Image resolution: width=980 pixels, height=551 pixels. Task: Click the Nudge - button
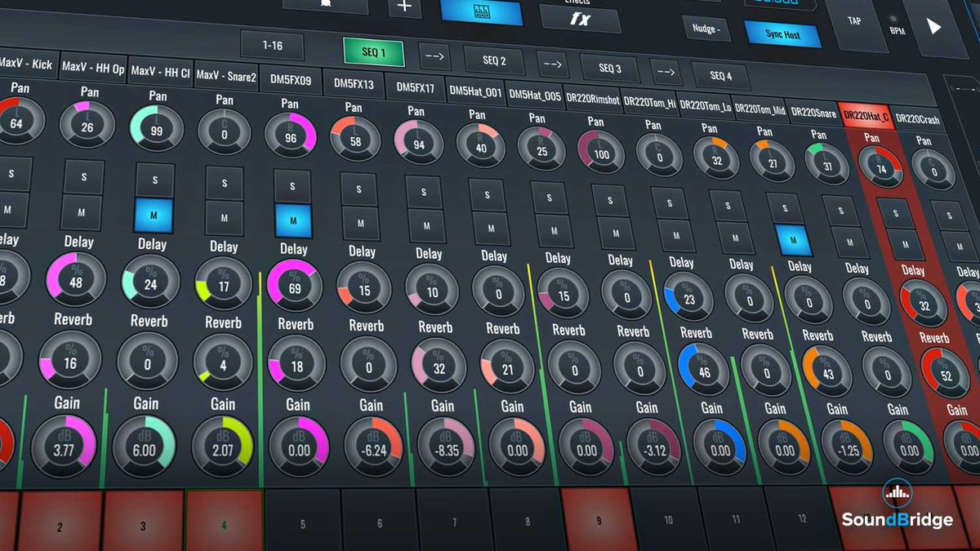[x=706, y=29]
